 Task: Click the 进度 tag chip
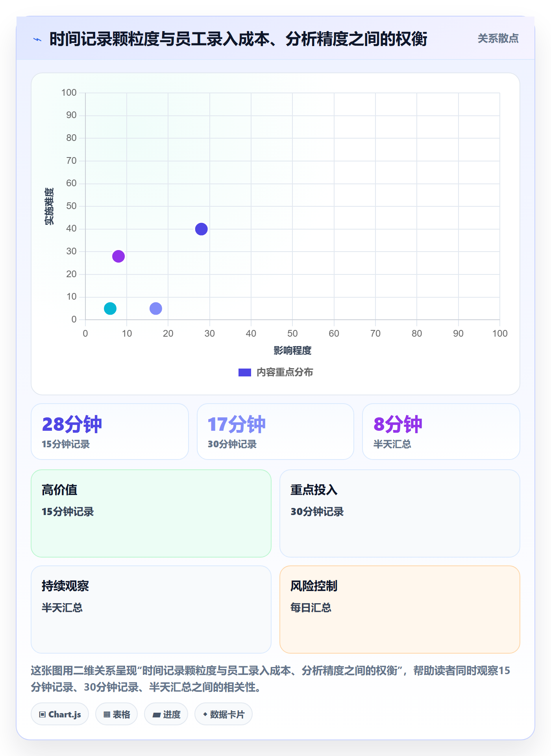[x=166, y=714]
